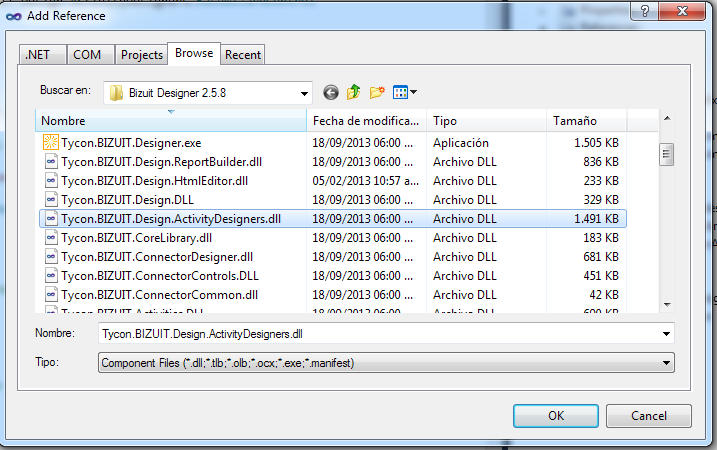Open the Projects tab
Screen dimensions: 717x450
[x=141, y=55]
